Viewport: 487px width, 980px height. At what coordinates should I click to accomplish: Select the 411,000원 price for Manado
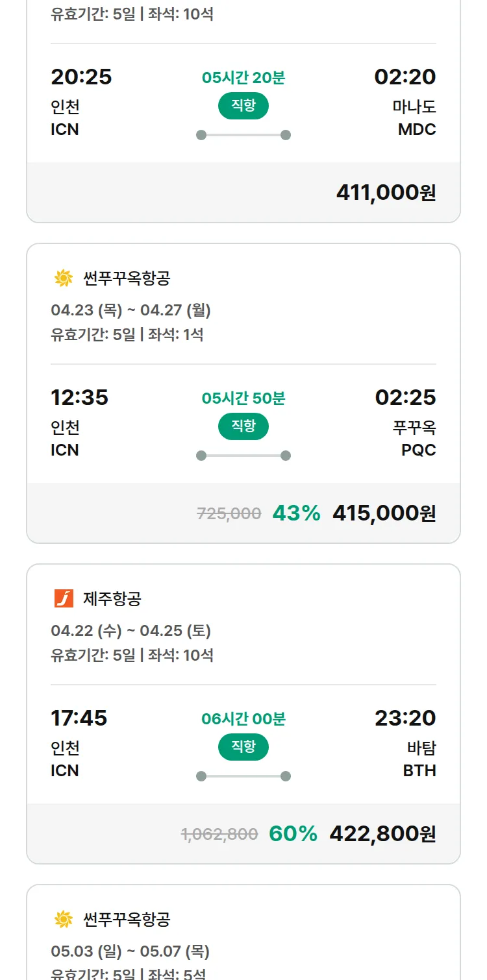pos(386,192)
